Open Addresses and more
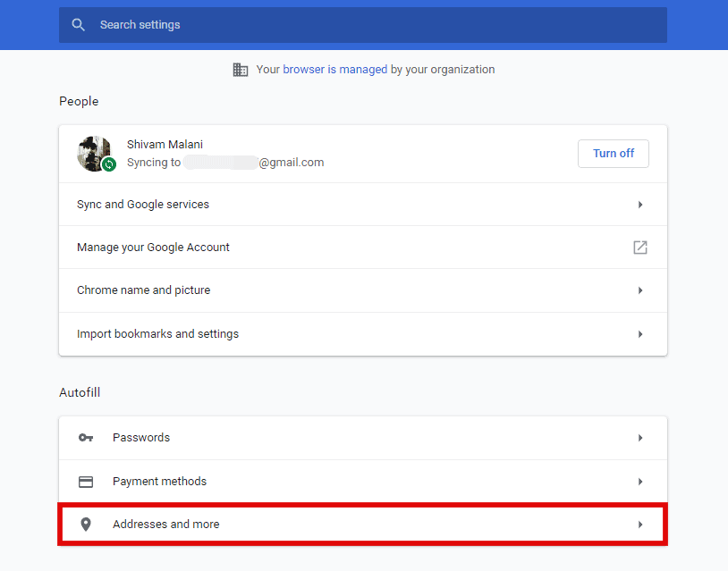Viewport: 728px width, 571px height. coord(362,525)
